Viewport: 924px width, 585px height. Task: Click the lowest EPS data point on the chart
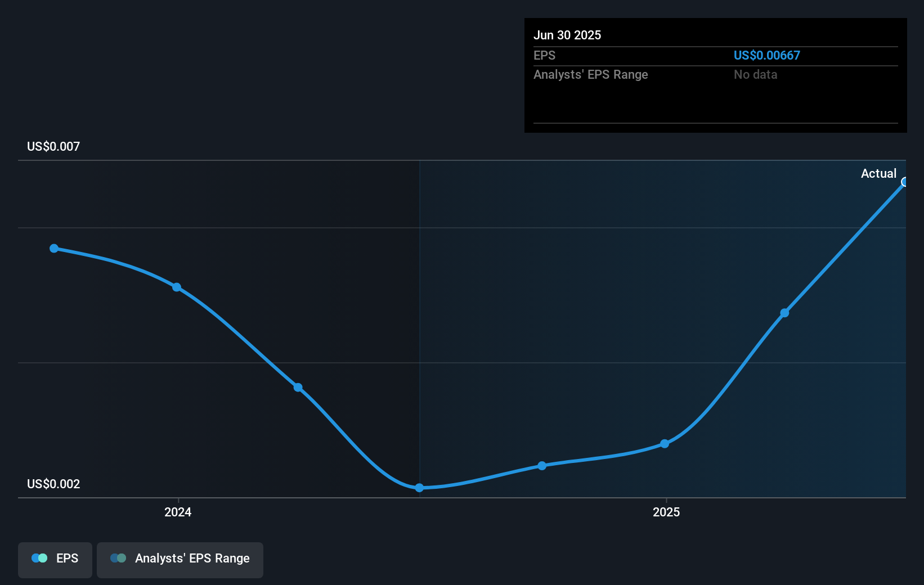(419, 488)
